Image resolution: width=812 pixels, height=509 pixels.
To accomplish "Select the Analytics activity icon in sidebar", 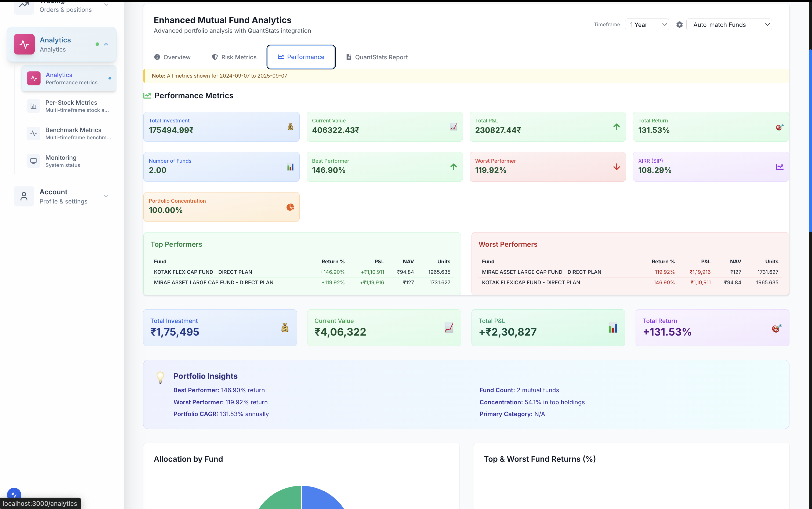I will click(x=24, y=44).
